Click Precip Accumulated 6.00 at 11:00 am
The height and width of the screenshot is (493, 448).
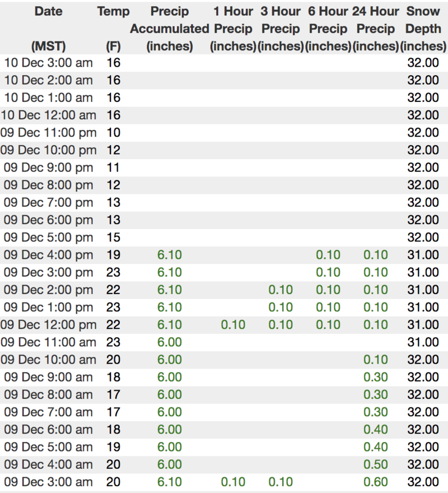point(169,342)
